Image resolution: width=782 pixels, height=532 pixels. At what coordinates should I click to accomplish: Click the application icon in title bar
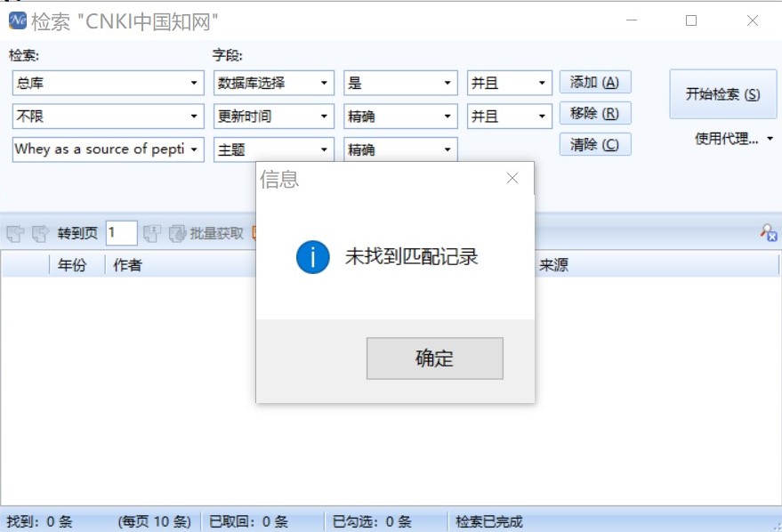pyautogui.click(x=18, y=20)
